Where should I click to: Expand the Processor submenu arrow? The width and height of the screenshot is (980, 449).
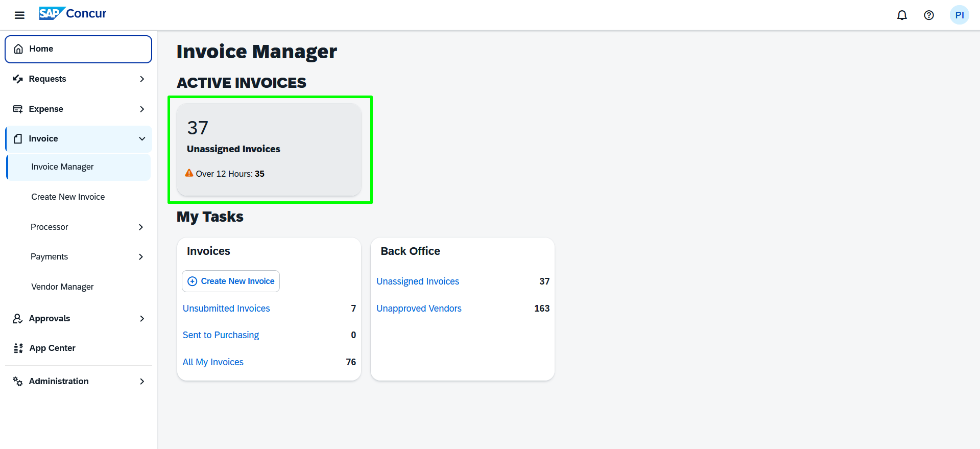141,227
